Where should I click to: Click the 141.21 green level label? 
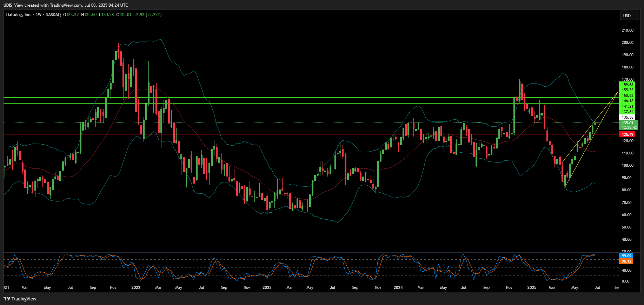click(627, 106)
